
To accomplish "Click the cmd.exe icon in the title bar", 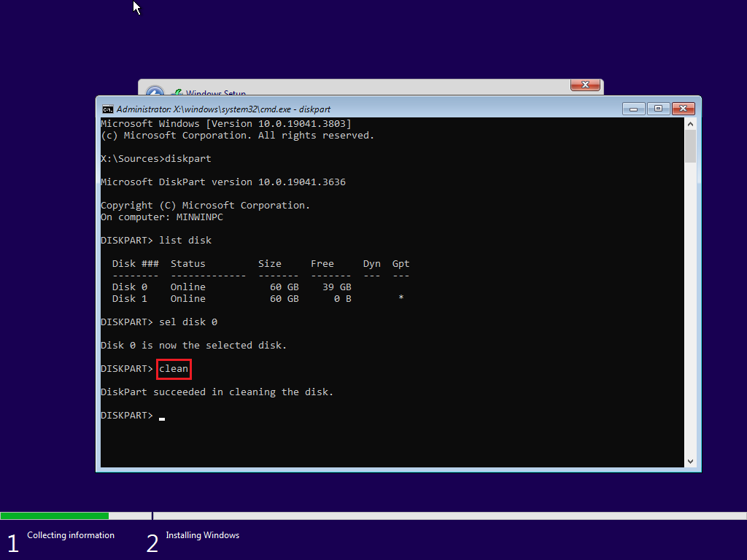I will click(108, 109).
